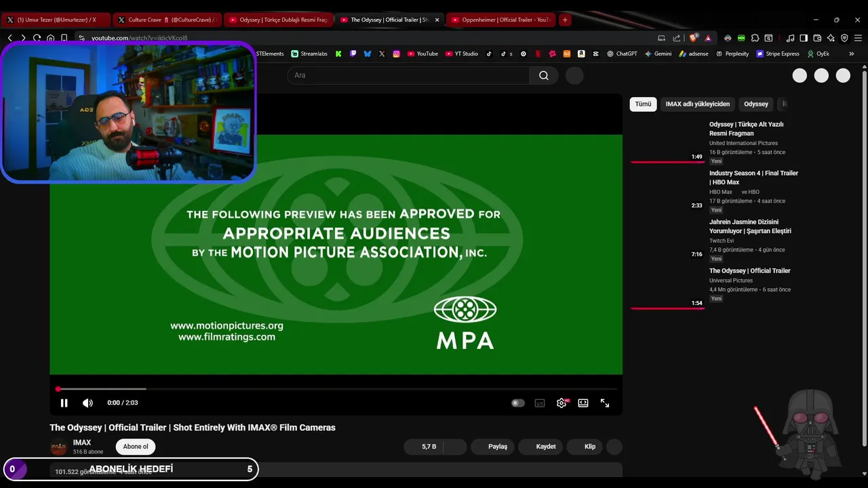This screenshot has height=488, width=868.
Task: Close The Odyssey Official Trailer tab
Action: pyautogui.click(x=437, y=20)
